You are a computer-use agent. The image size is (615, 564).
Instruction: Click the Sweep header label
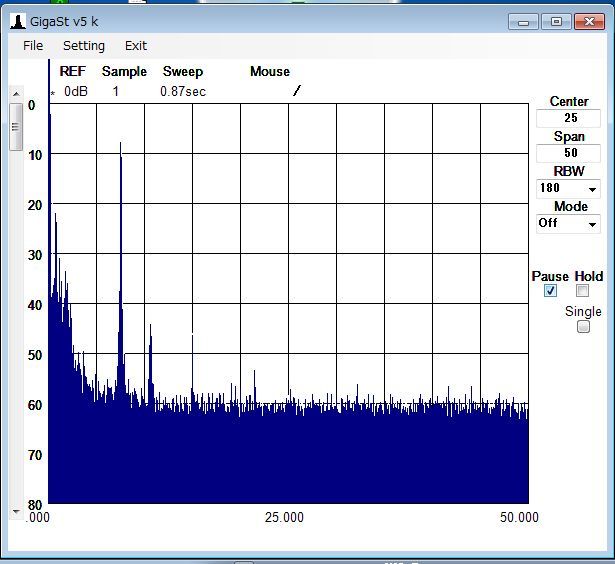183,71
